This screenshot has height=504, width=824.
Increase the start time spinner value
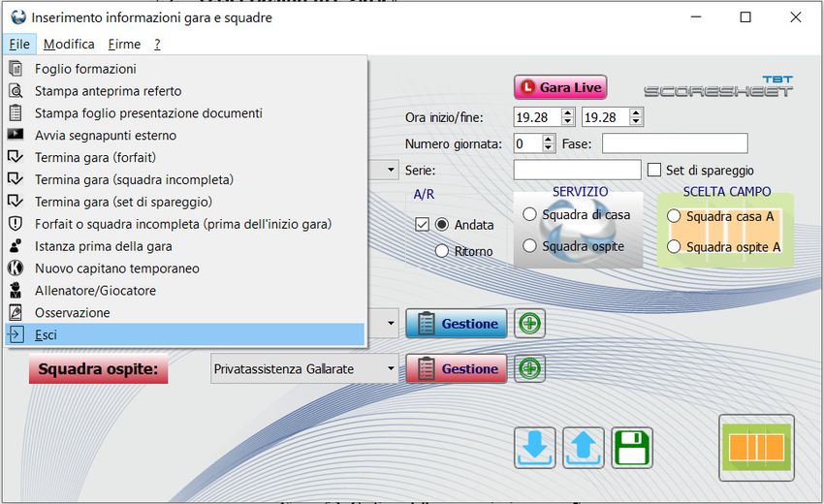point(568,111)
